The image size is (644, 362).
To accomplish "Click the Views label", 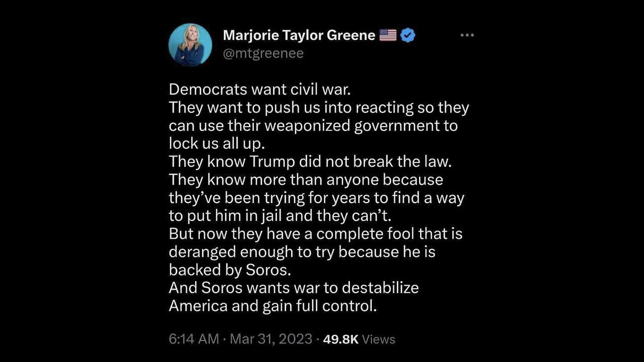I will click(378, 339).
